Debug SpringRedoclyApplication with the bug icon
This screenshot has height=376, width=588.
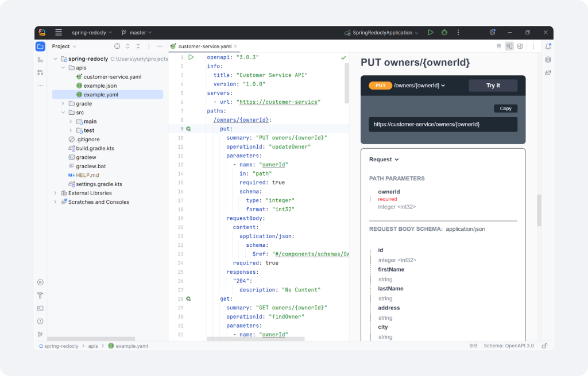tap(444, 33)
